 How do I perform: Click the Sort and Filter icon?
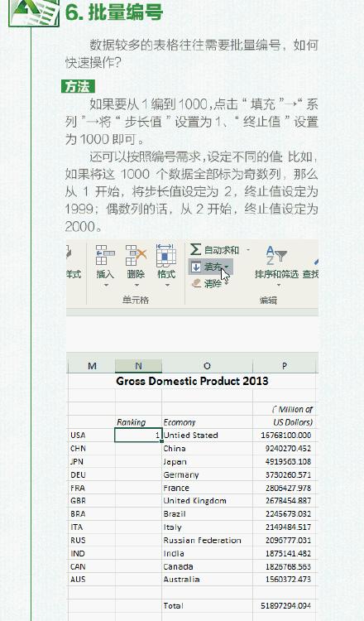coord(276,255)
